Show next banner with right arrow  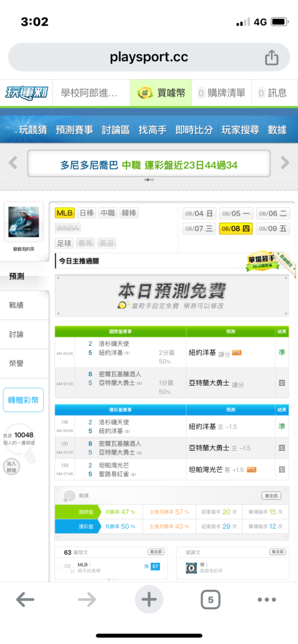click(285, 163)
